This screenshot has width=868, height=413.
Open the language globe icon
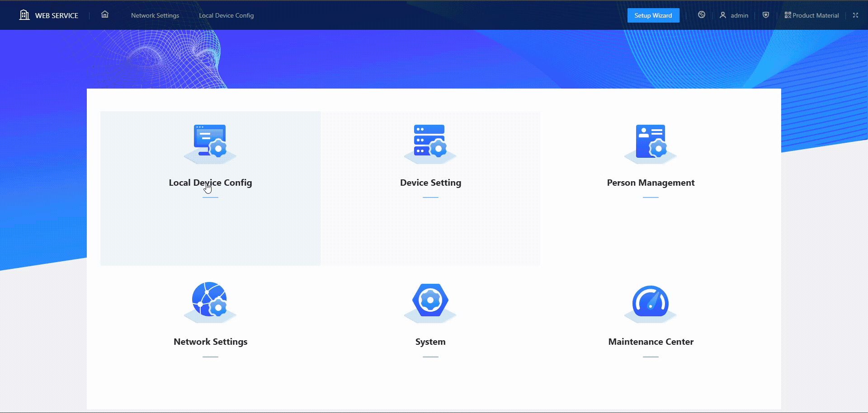pyautogui.click(x=702, y=15)
